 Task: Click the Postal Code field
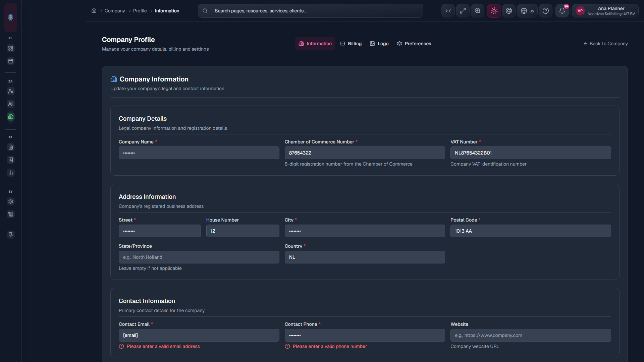[x=531, y=231]
